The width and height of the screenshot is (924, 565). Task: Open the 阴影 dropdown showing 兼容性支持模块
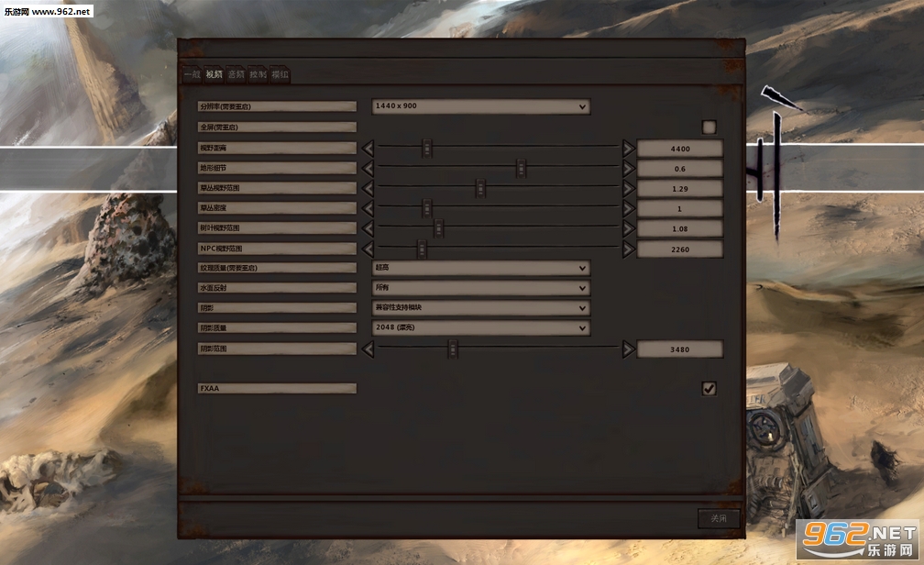481,308
